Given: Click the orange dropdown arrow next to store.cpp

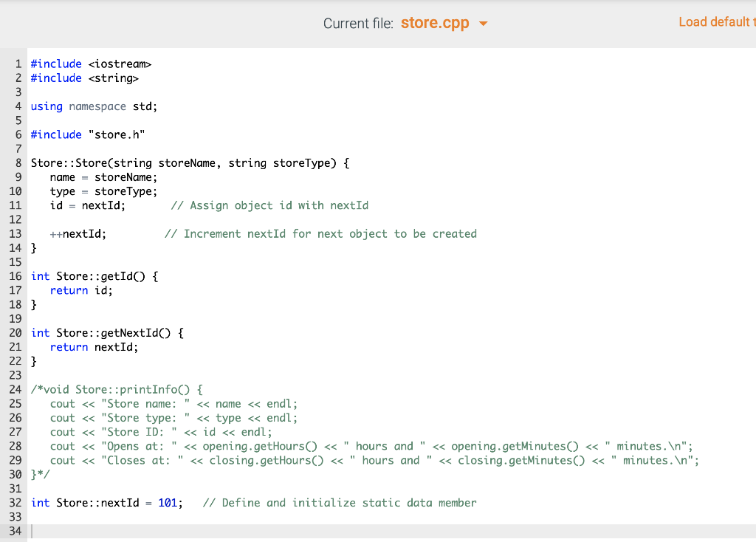Looking at the screenshot, I should coord(483,23).
